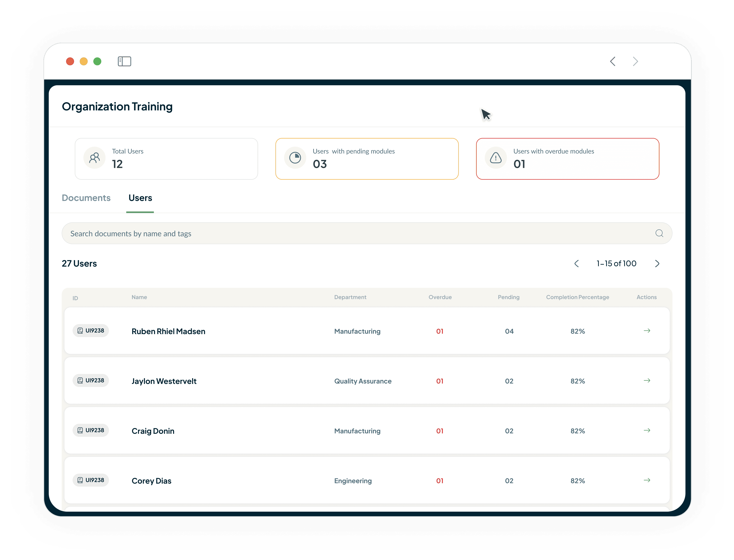
Task: Click the overdue modules warning icon
Action: [496, 158]
